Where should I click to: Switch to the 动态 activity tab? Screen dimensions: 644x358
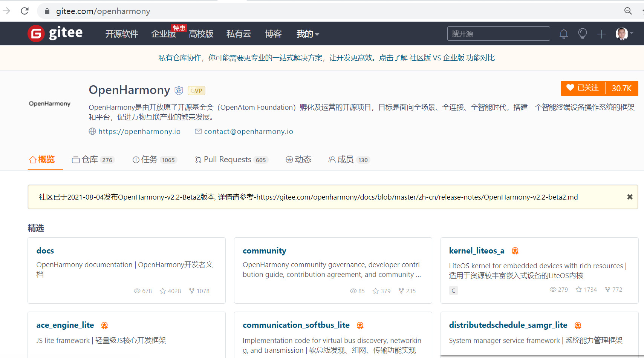click(298, 160)
